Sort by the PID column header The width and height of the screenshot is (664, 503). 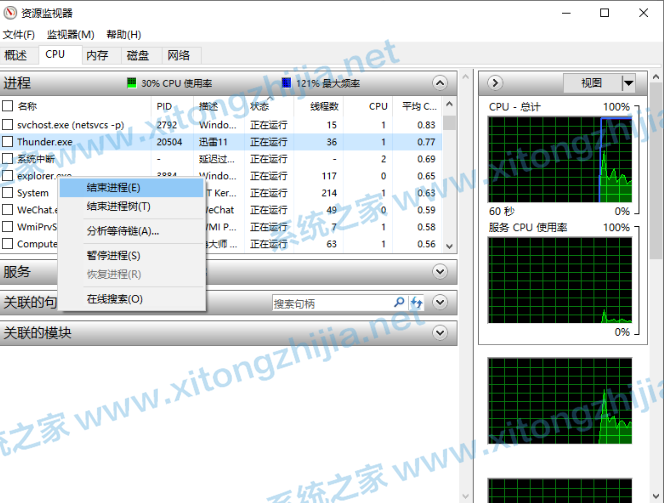pos(173,106)
